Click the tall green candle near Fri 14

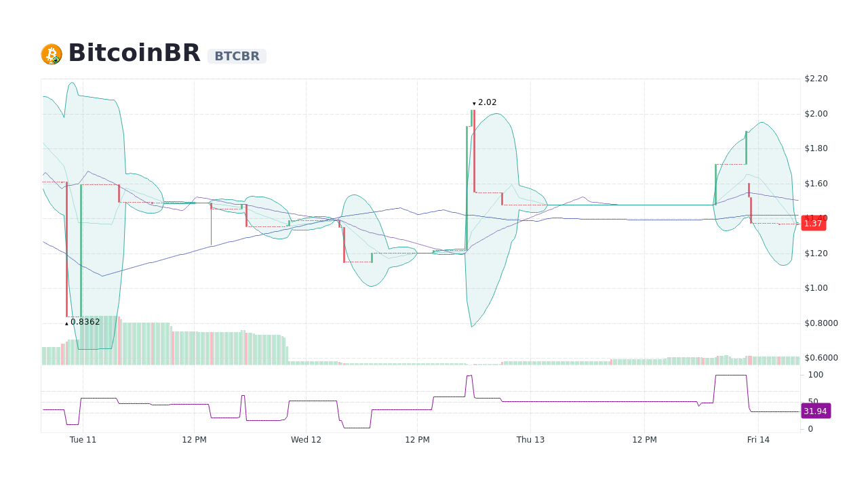pyautogui.click(x=745, y=149)
